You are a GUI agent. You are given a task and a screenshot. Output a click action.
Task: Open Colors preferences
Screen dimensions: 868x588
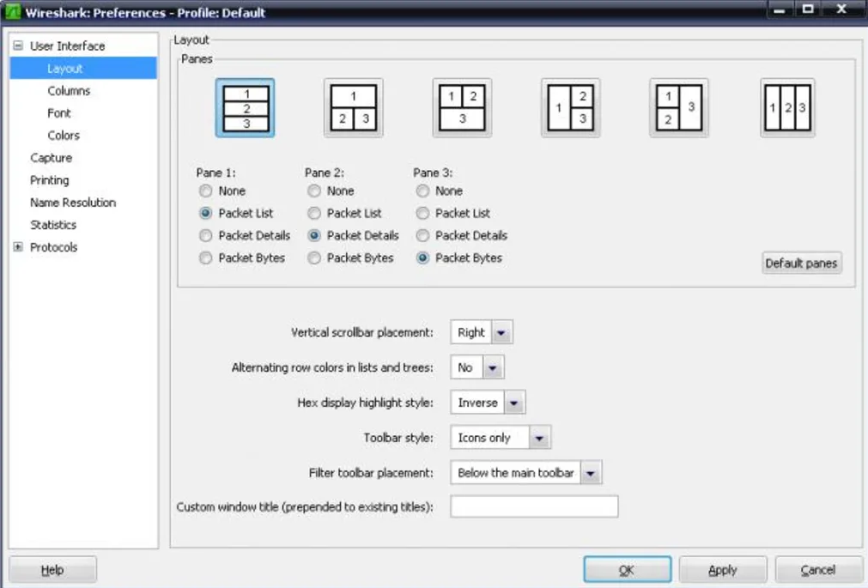pyautogui.click(x=64, y=136)
